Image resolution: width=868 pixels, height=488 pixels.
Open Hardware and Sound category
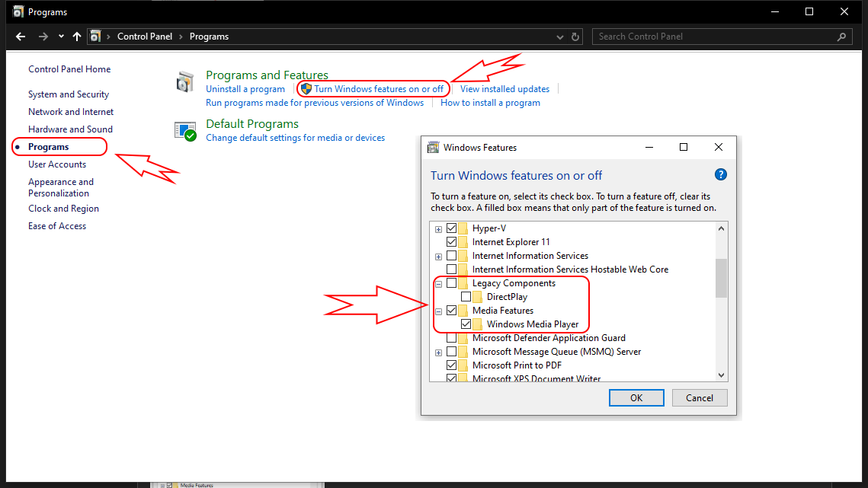point(70,129)
